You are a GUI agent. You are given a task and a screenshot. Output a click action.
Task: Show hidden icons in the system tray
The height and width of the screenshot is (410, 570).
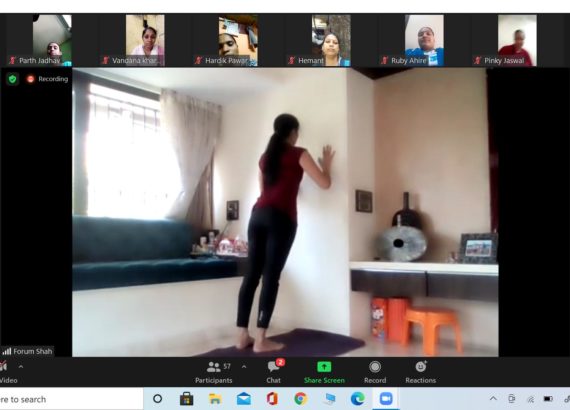[493, 399]
